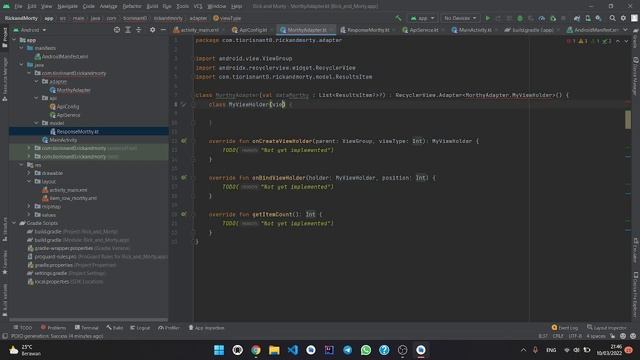The width and height of the screenshot is (640, 360).
Task: Click the RickandMorty breadcrumb
Action: pyautogui.click(x=21, y=18)
